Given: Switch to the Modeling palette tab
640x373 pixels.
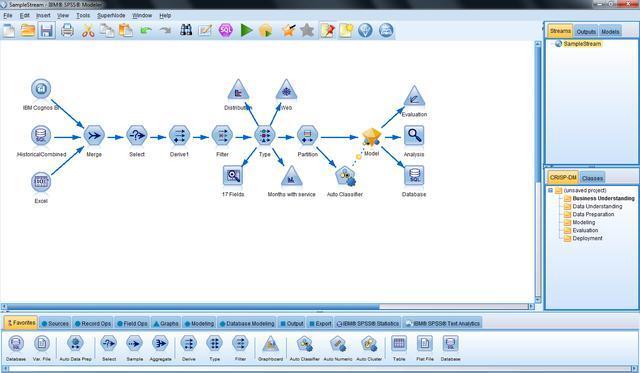Looking at the screenshot, I should click(199, 323).
